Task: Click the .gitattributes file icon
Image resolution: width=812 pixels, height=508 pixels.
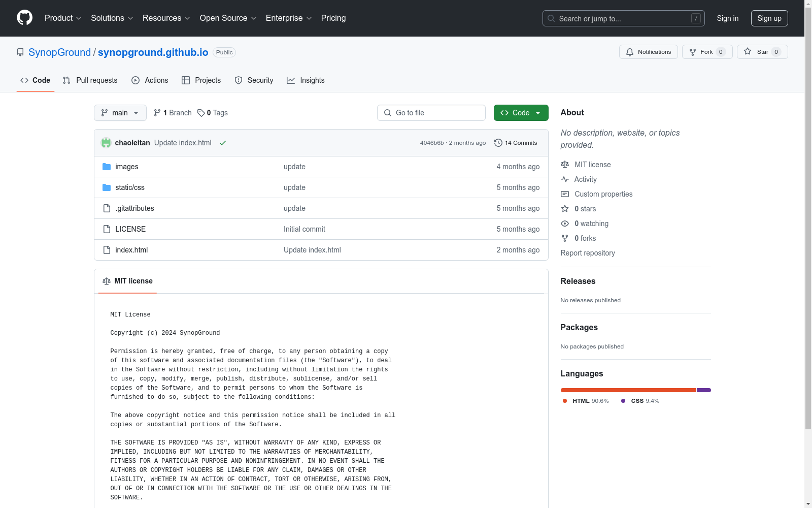Action: tap(107, 208)
